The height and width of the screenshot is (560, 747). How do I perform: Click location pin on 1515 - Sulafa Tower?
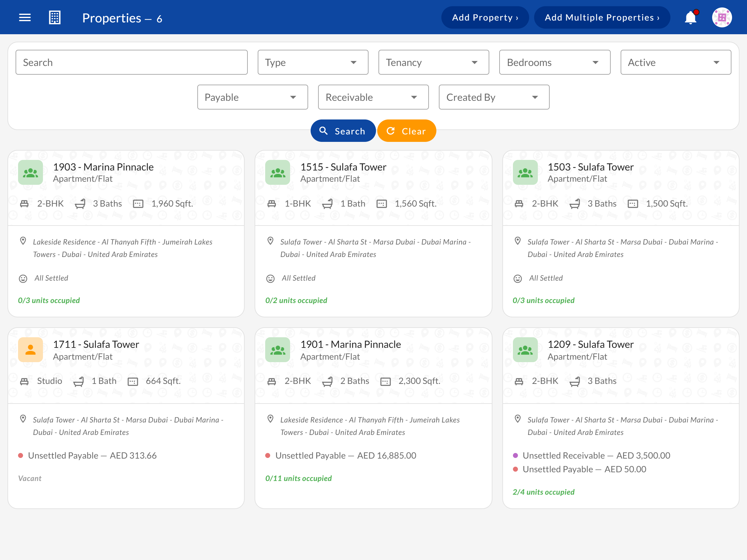(270, 241)
